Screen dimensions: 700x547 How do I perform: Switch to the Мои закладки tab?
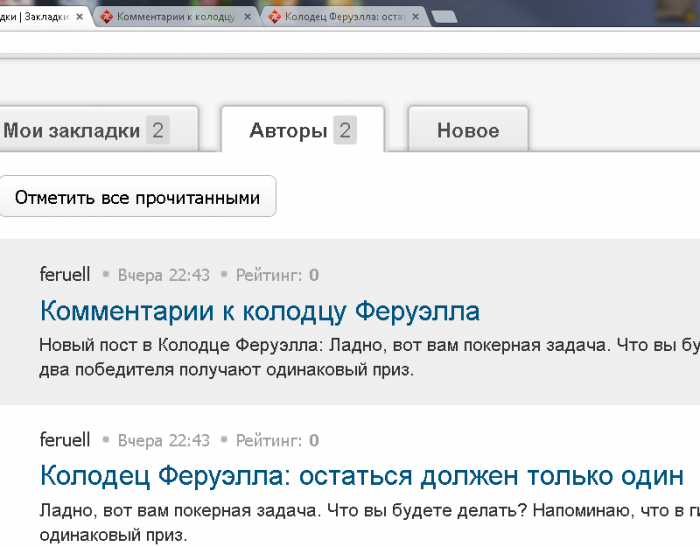97,130
